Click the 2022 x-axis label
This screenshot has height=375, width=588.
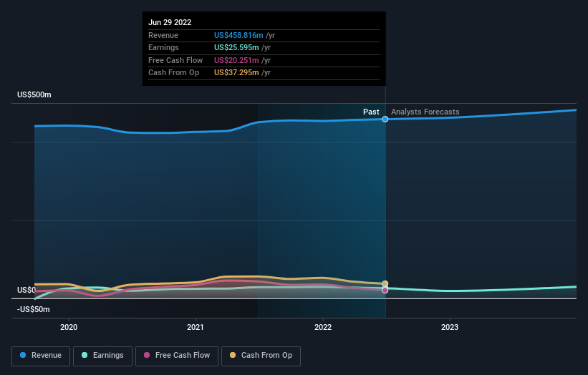pyautogui.click(x=323, y=327)
